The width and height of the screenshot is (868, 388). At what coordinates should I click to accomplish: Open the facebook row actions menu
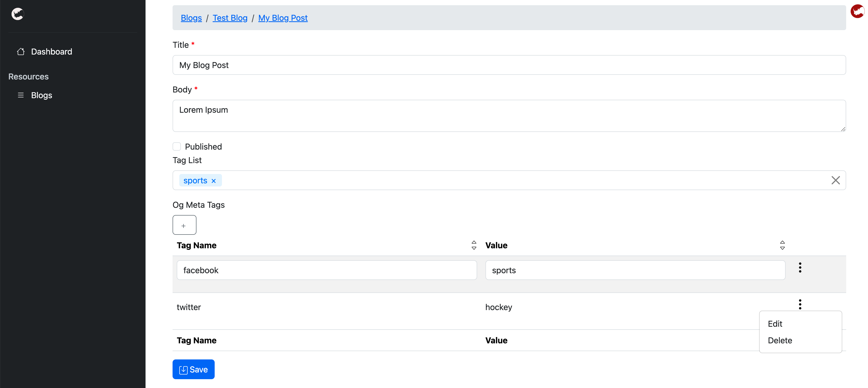800,268
